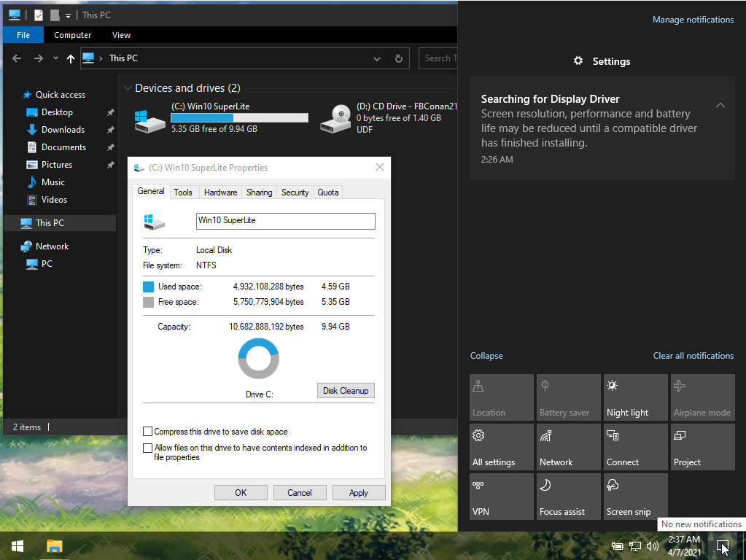
Task: Collapse the Searching for Display Driver notification
Action: pos(720,105)
